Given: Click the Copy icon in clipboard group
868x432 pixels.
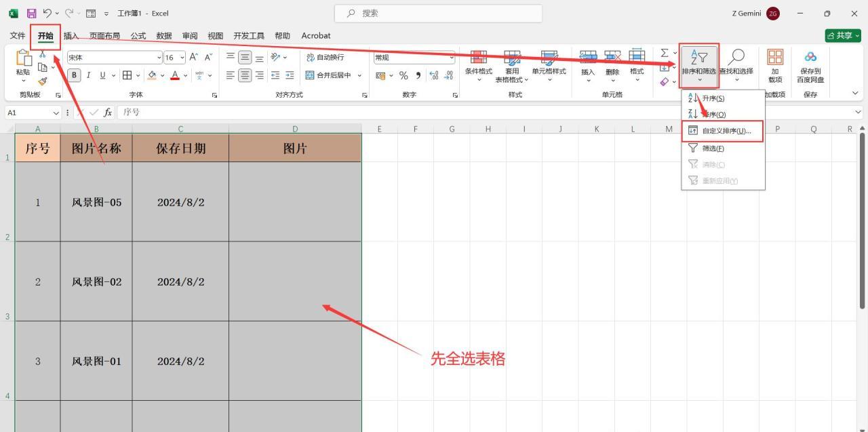Looking at the screenshot, I should (x=42, y=67).
